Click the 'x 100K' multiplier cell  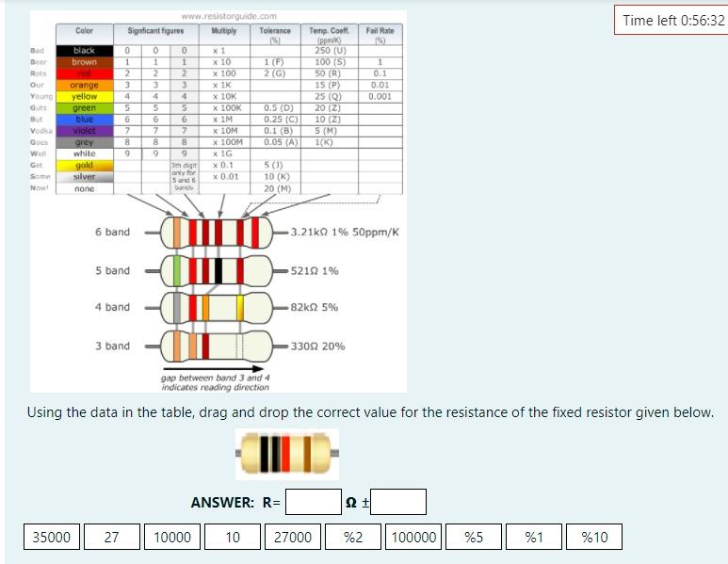227,108
